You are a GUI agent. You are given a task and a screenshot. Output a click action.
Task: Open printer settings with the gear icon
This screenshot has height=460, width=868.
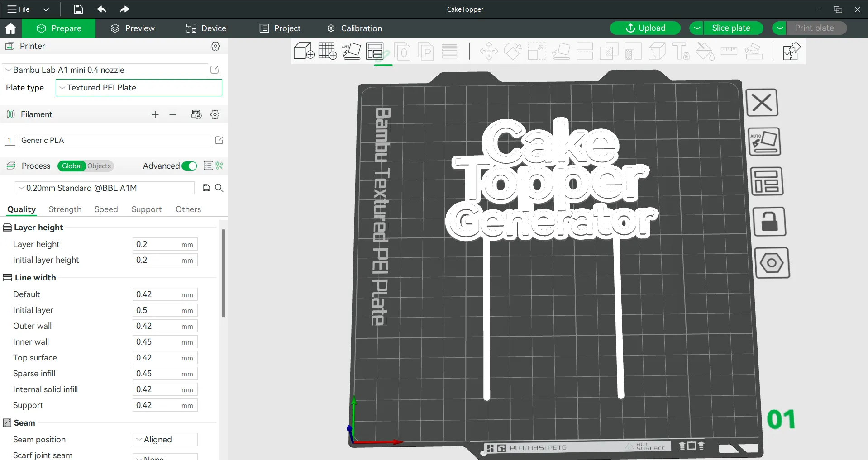(x=215, y=46)
